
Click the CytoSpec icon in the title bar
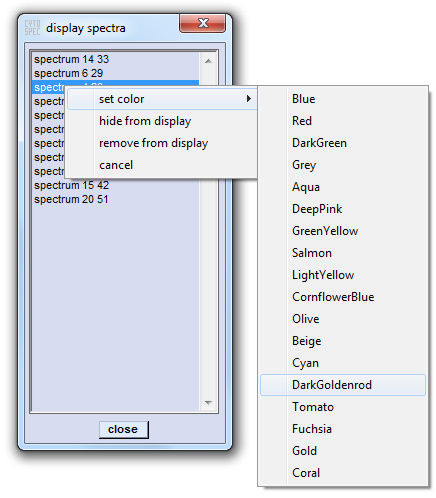tap(32, 27)
